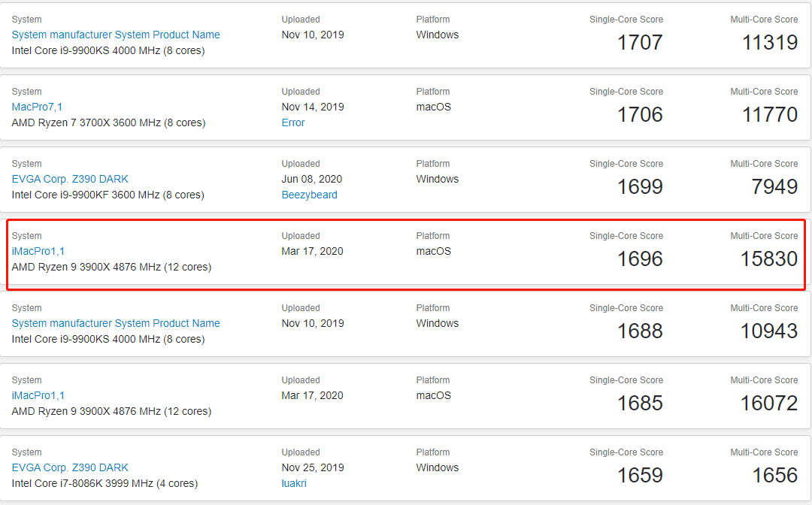Open EVGA Z390 DARK result with i7-8086K
This screenshot has width=812, height=505.
70,467
